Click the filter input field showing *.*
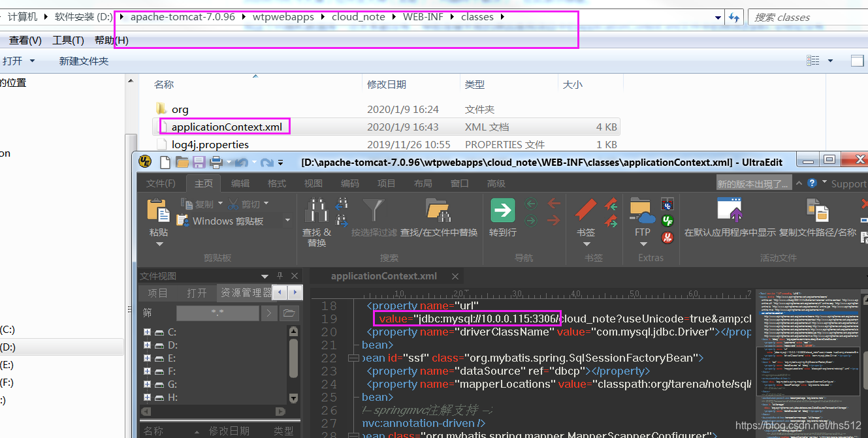The image size is (868, 438). point(217,313)
